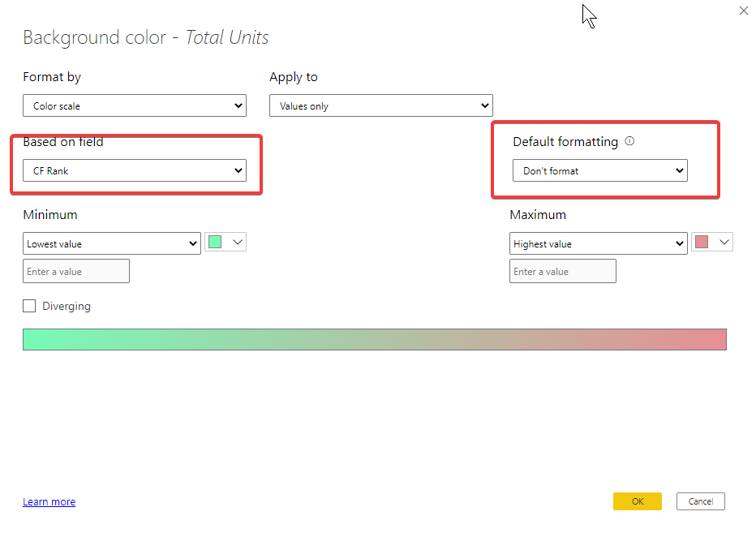Click the OK button
This screenshot has width=756, height=533.
pyautogui.click(x=638, y=501)
